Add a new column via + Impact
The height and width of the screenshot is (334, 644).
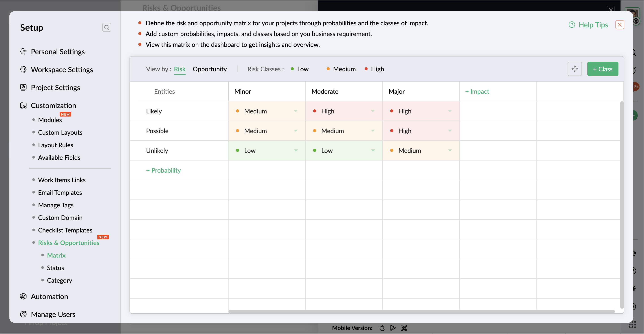tap(477, 91)
